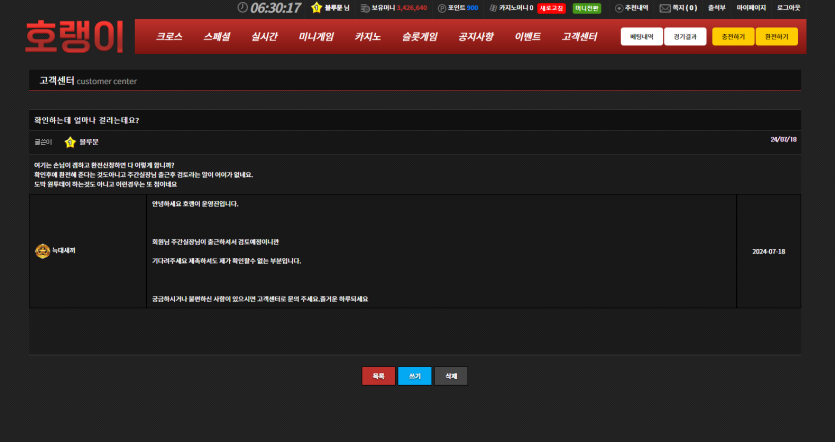Image resolution: width=835 pixels, height=442 pixels.
Task: Click the plus icon next to 추천내역
Action: (619, 8)
